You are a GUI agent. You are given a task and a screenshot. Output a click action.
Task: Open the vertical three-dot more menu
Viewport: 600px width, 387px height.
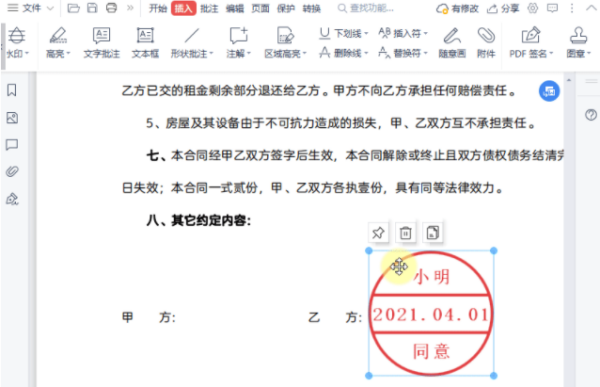click(572, 8)
